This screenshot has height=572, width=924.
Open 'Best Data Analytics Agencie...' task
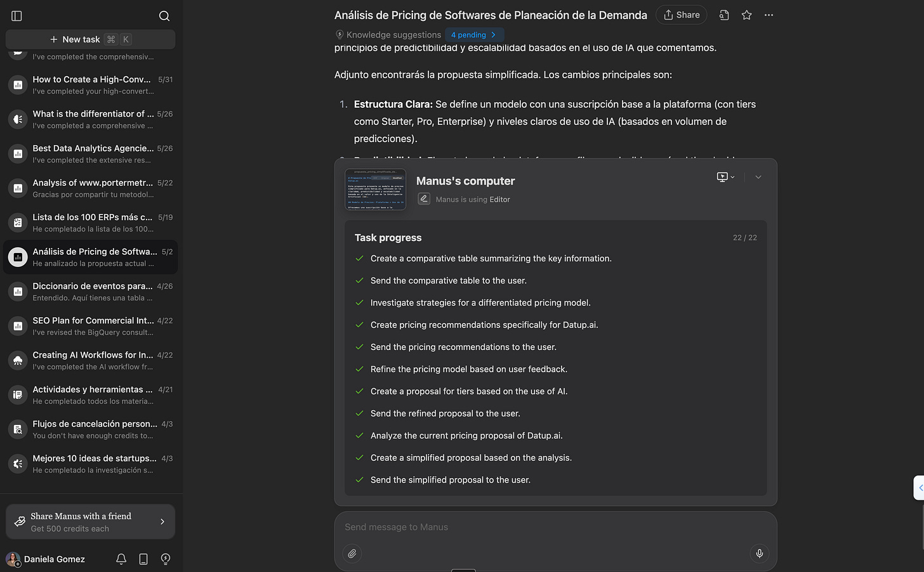[90, 153]
